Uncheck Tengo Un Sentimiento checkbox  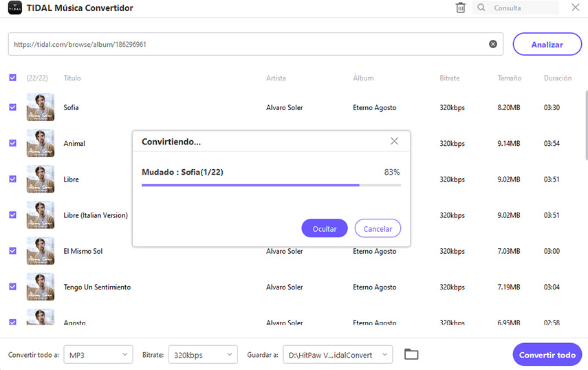coord(13,287)
